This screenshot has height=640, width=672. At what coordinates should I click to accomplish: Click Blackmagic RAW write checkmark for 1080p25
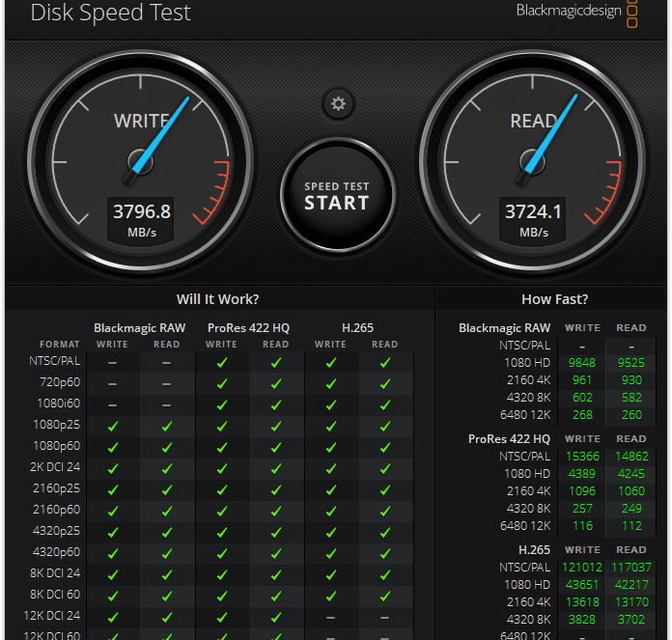click(x=113, y=427)
